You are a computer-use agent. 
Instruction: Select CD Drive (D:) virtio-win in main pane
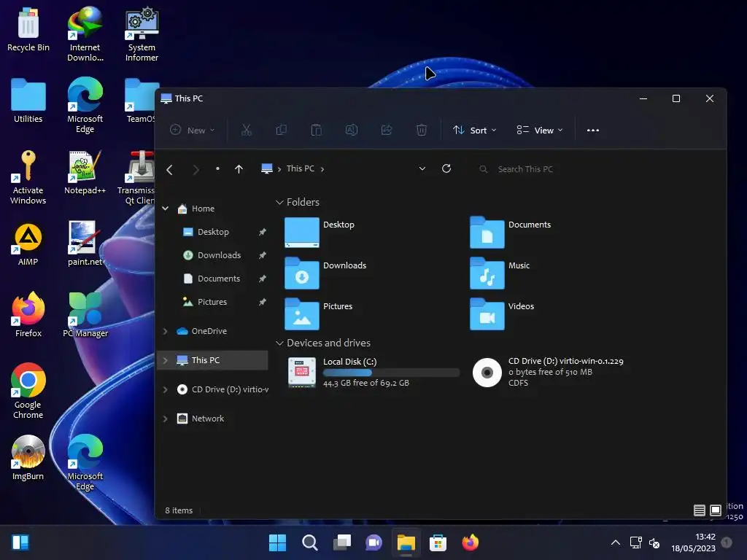[548, 373]
